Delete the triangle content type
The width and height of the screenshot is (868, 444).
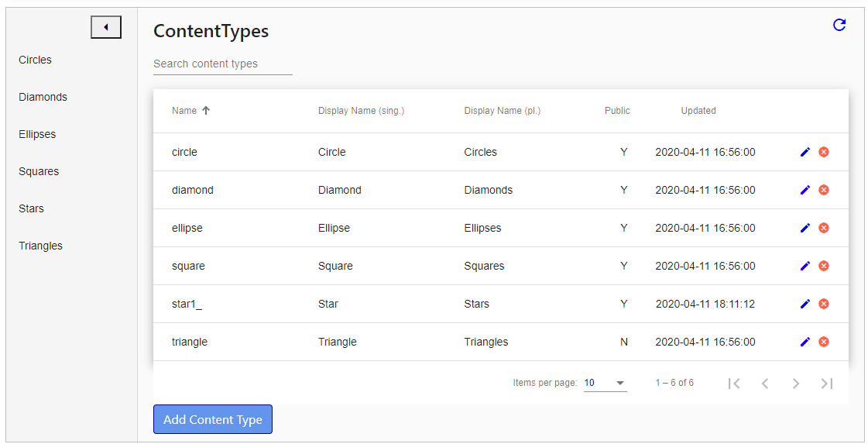coord(824,342)
